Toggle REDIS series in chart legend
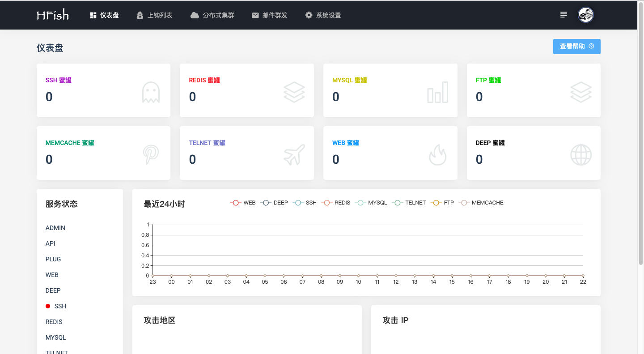 click(336, 203)
